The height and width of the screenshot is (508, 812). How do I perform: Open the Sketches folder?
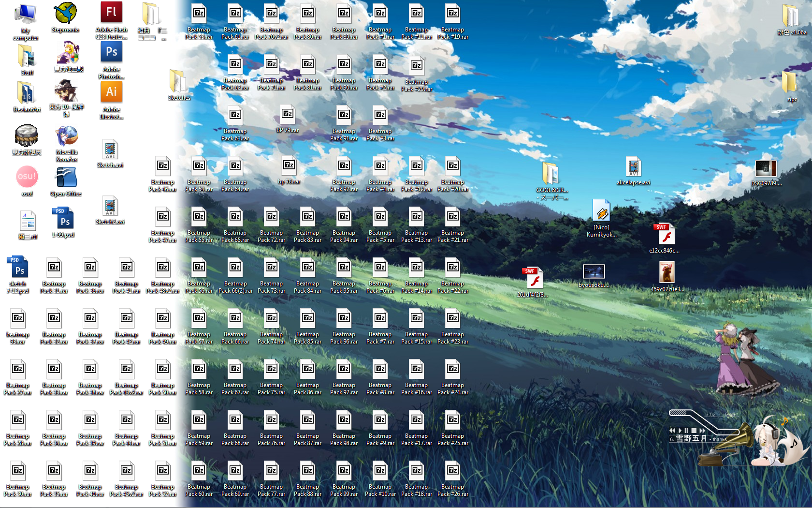[179, 85]
